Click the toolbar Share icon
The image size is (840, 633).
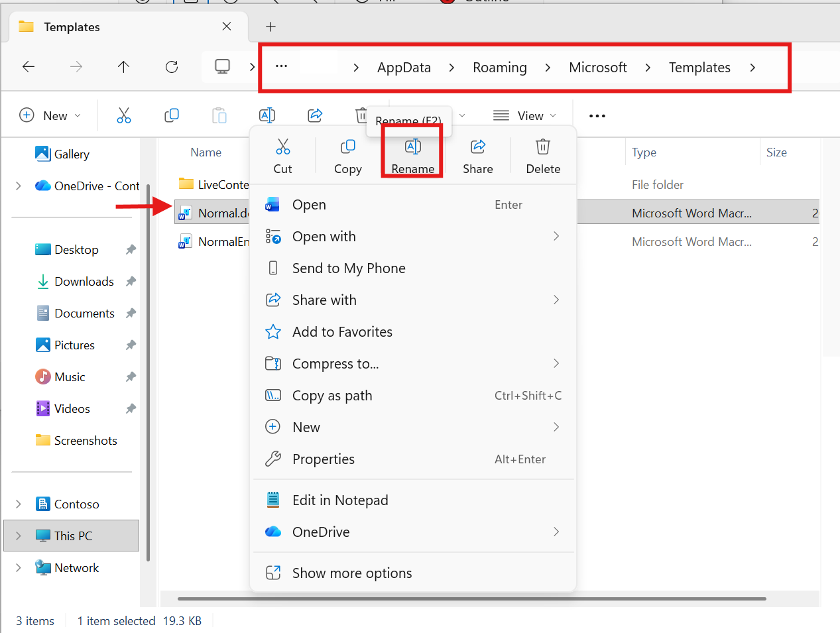tap(315, 115)
